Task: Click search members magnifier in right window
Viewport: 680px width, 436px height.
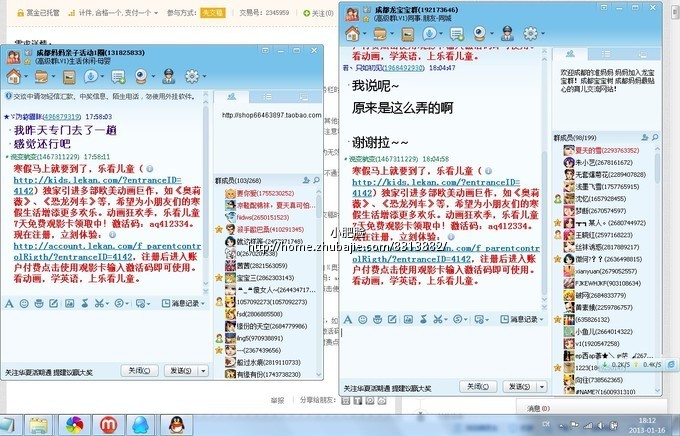Action: [x=655, y=137]
